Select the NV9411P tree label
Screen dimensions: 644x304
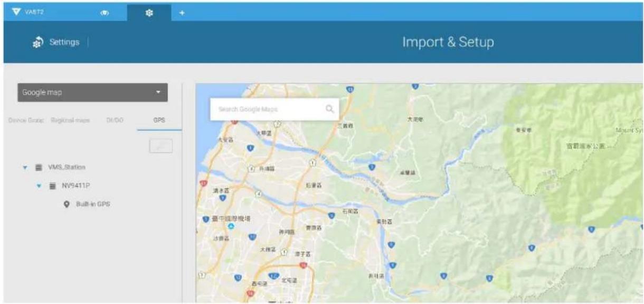tap(75, 186)
